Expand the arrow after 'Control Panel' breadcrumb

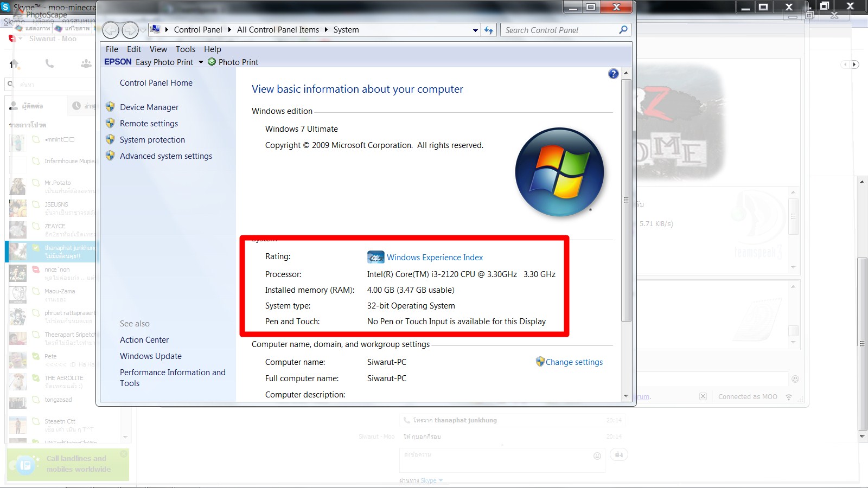(229, 30)
